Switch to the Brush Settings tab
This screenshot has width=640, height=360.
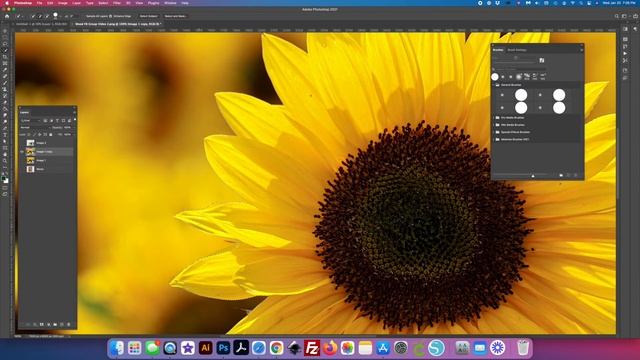pos(517,50)
